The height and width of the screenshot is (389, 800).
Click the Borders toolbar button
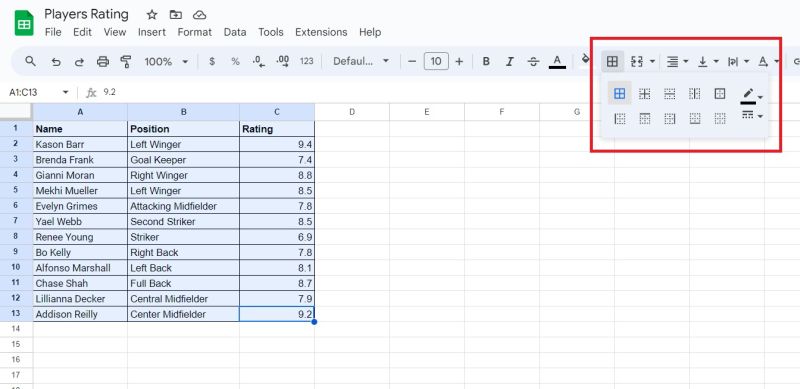click(612, 62)
